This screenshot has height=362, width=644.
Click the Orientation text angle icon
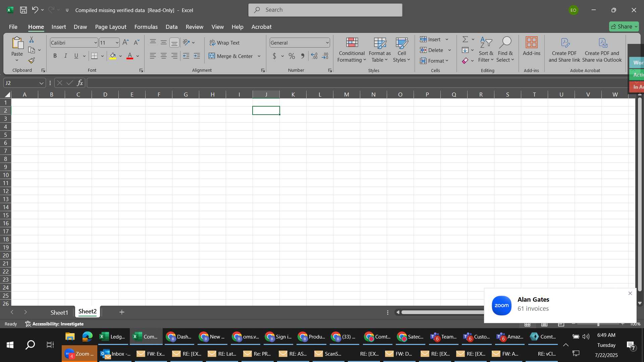pos(186,42)
